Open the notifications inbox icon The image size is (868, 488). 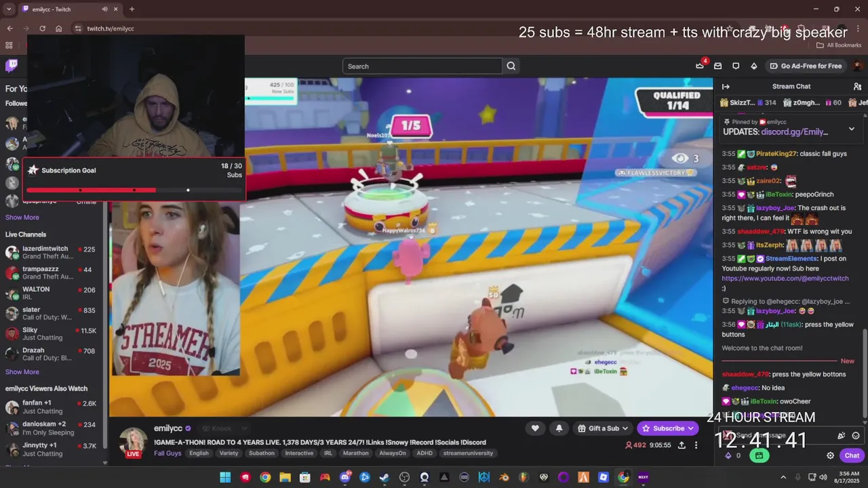click(718, 66)
